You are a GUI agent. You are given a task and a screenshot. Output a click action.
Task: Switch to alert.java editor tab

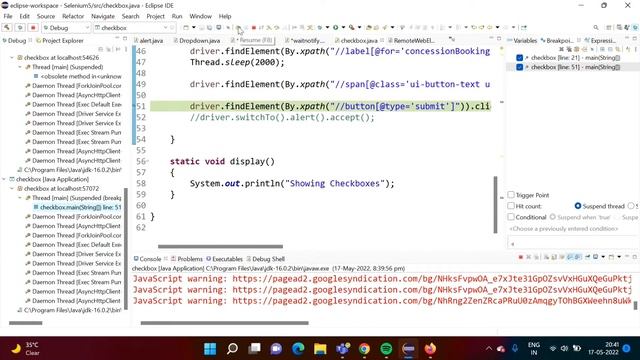pos(149,40)
